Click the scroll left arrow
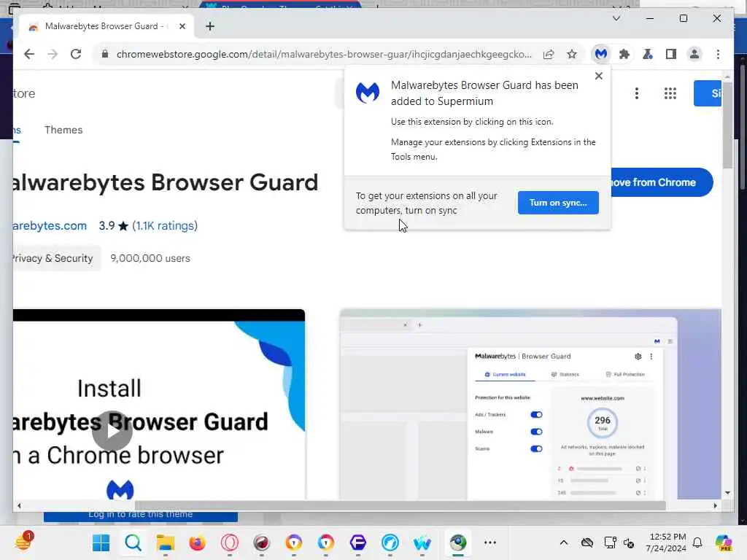Image resolution: width=747 pixels, height=560 pixels. coord(19,506)
